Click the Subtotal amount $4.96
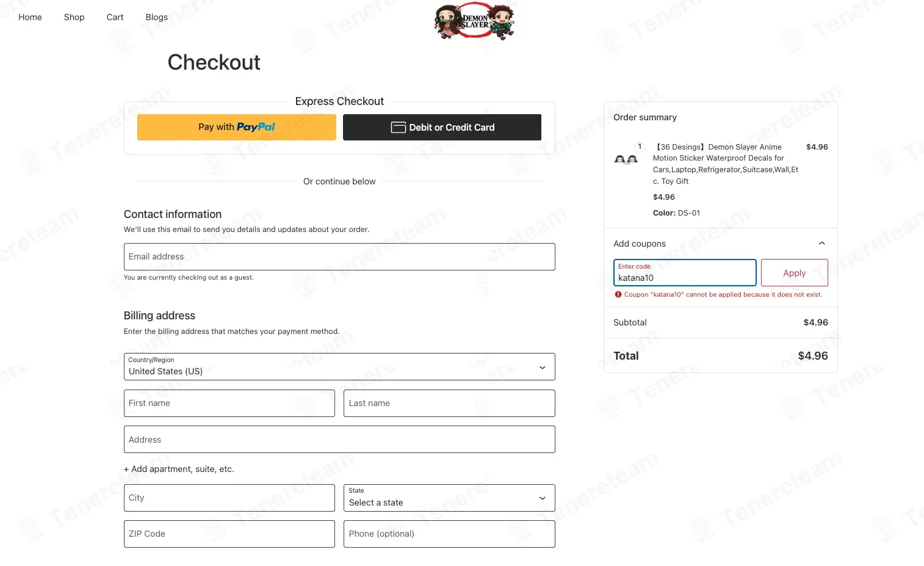The image size is (924, 566). [x=815, y=322]
